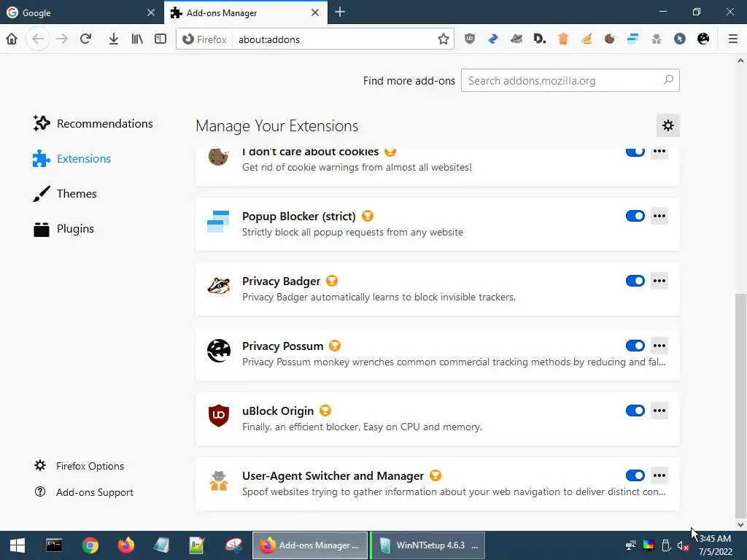
Task: Click the Privacy Possum toolbar icon
Action: point(703,39)
